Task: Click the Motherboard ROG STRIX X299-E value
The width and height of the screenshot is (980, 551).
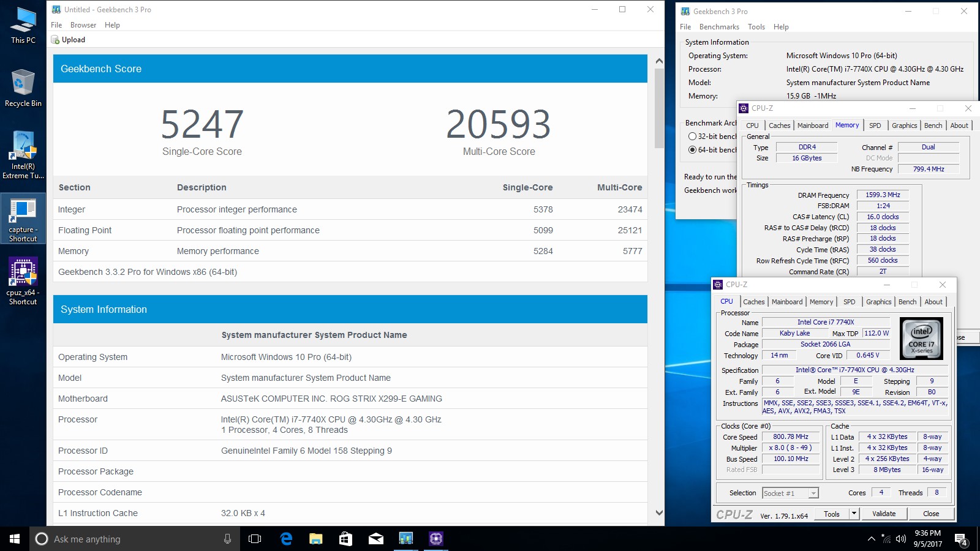Action: coord(331,399)
